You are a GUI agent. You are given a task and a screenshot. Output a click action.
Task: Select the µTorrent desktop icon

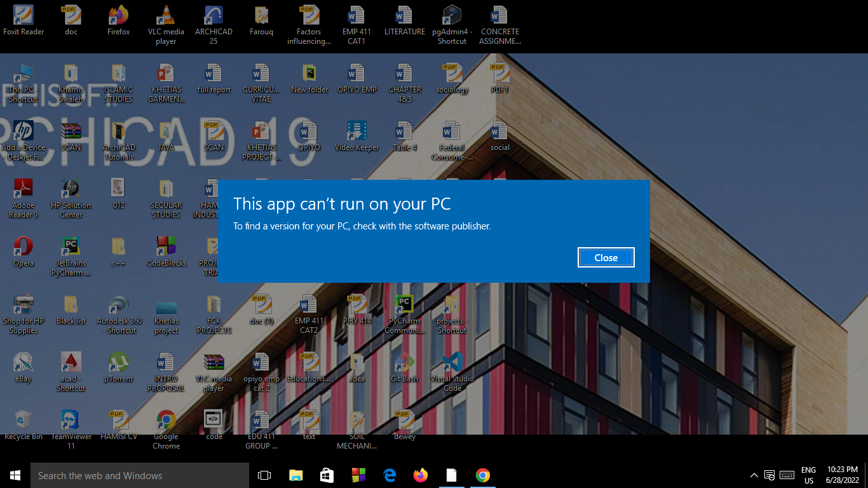pos(119,368)
